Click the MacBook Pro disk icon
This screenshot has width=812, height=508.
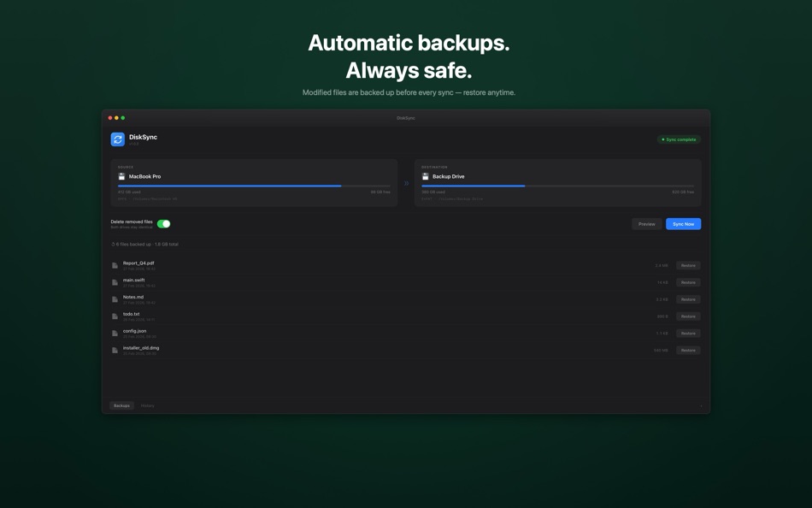[x=121, y=176]
